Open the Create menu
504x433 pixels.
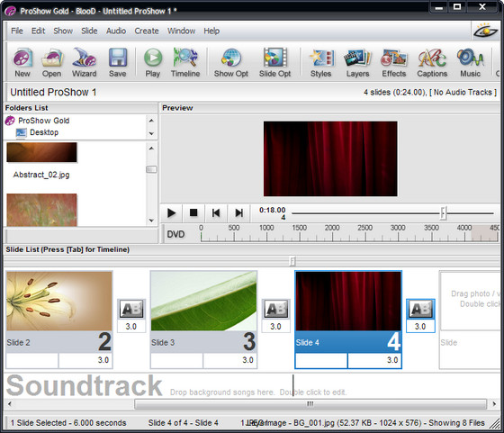click(x=147, y=31)
